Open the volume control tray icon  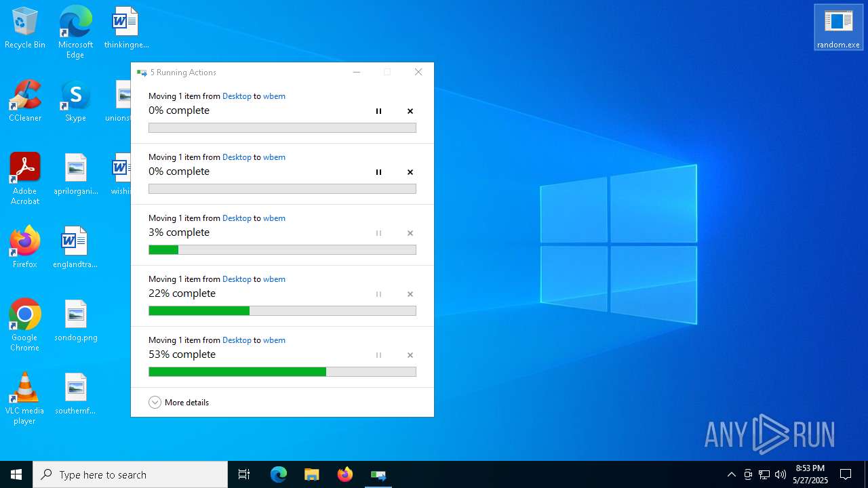point(781,474)
